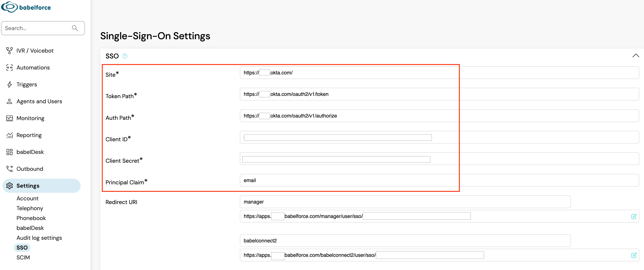Click the Monitoring chart icon
644x270 pixels.
tap(10, 118)
